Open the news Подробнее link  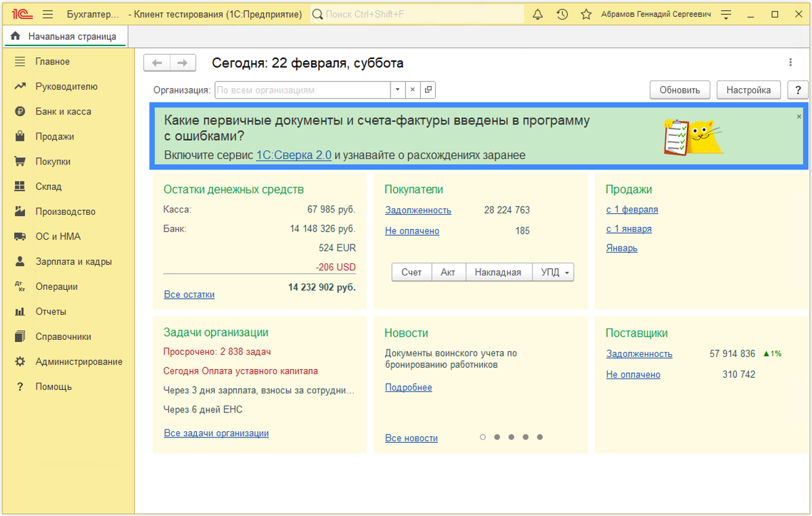click(409, 388)
